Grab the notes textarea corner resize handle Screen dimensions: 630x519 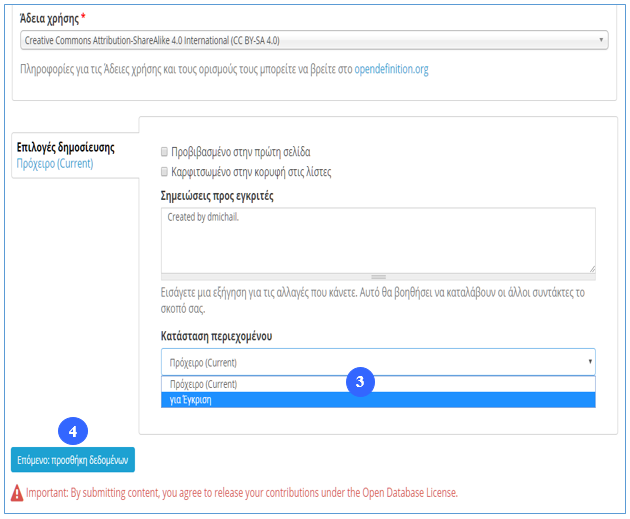tap(591, 268)
